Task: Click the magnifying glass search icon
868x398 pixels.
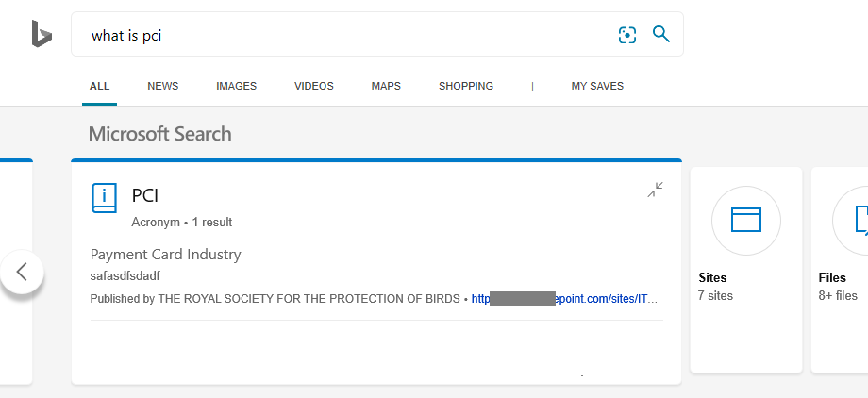Action: [x=661, y=34]
